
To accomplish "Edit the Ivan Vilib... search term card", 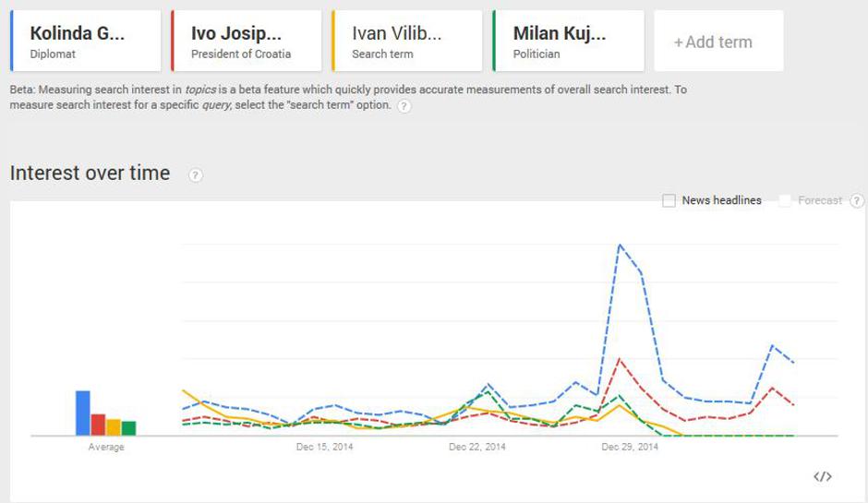I will [407, 42].
